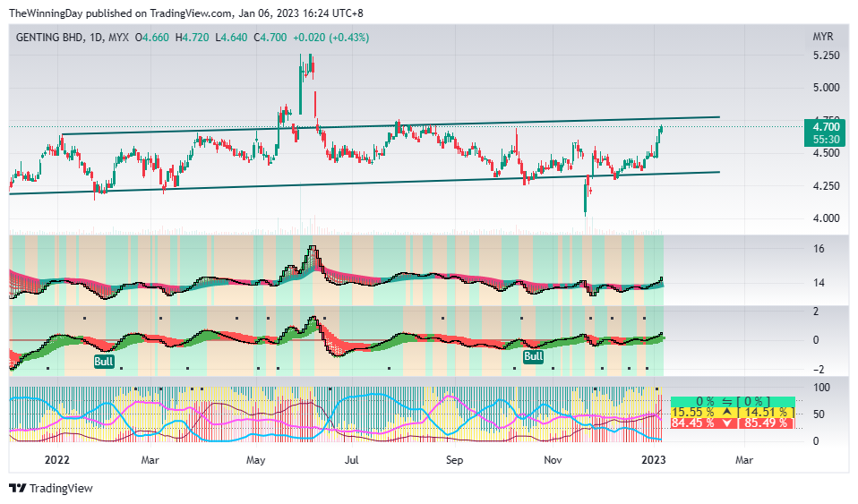Click the 4.000 price axis label
The image size is (858, 504).
[x=827, y=218]
